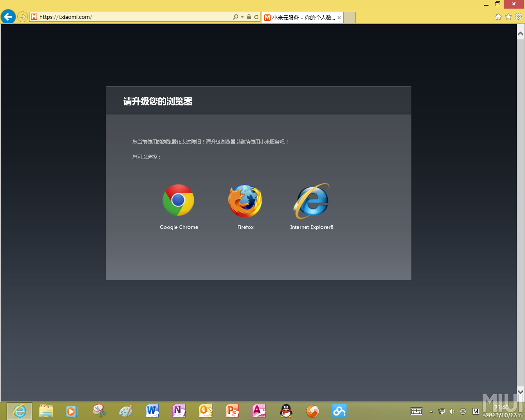Follow the Google Chrome text link
Viewport: 525px width, 420px height.
(179, 227)
